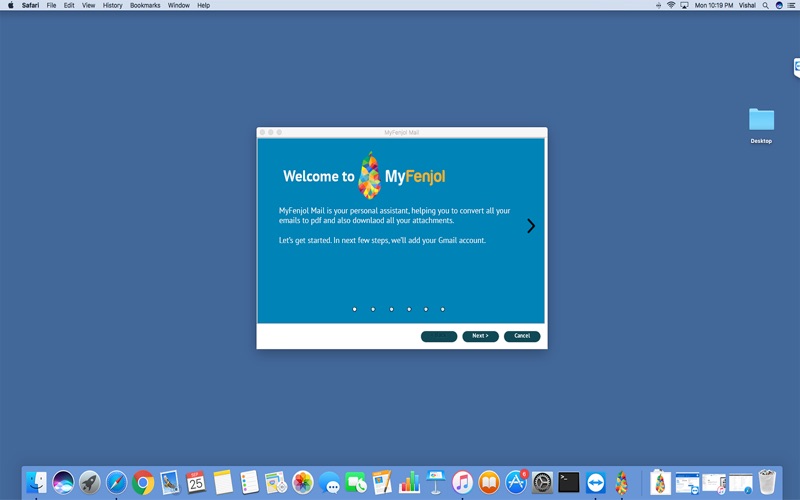
Task: Select the first page indicator dot
Action: click(355, 309)
